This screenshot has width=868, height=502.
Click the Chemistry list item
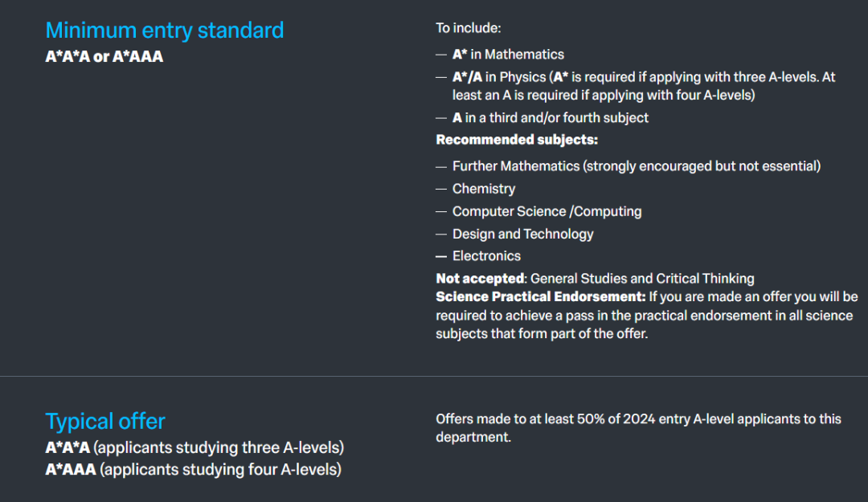[484, 189]
